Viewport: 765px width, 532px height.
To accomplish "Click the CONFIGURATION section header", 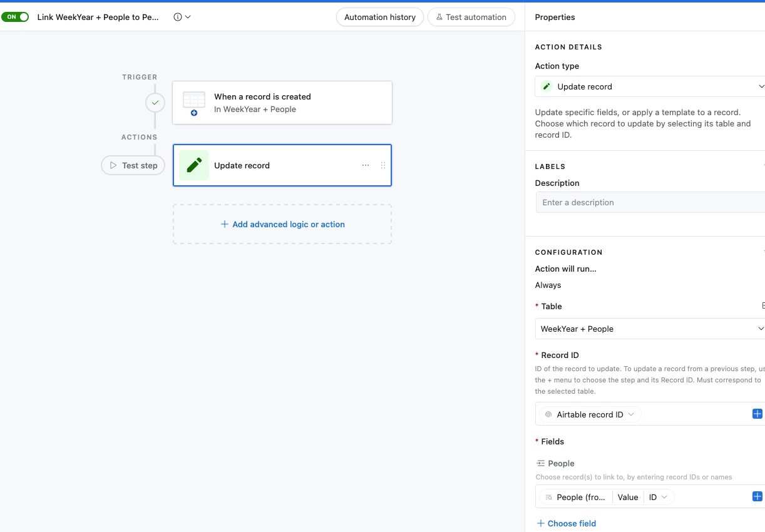I will click(x=568, y=252).
